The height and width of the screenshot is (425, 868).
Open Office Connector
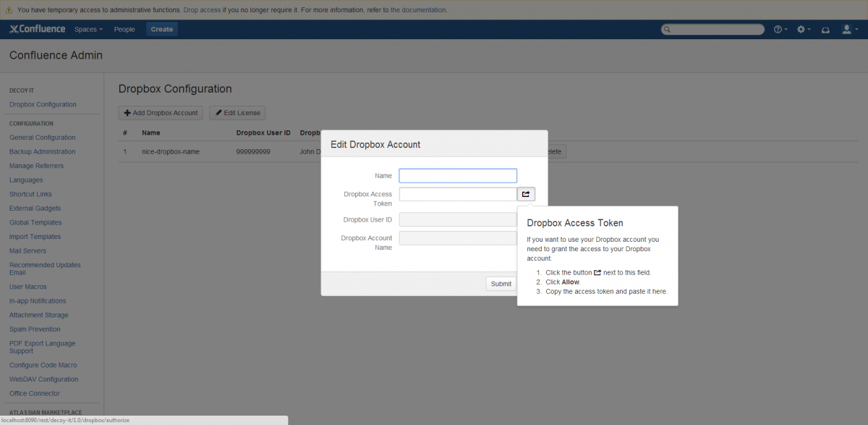pyautogui.click(x=35, y=393)
